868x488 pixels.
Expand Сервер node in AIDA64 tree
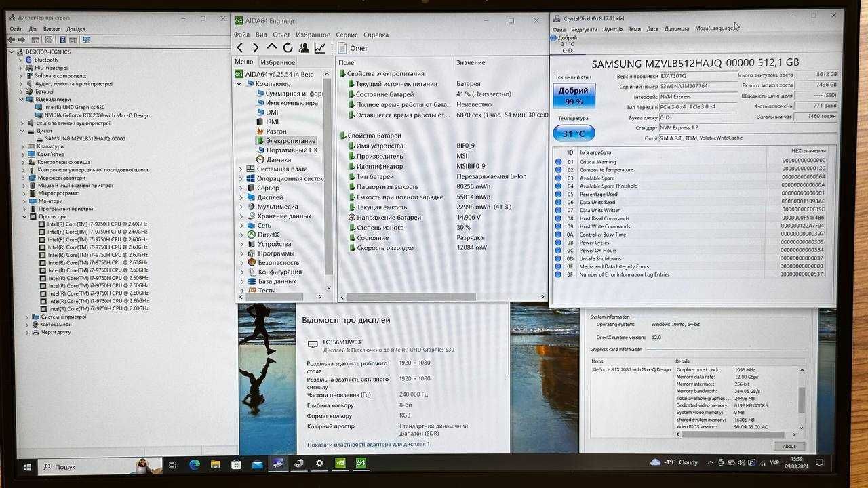pos(240,188)
